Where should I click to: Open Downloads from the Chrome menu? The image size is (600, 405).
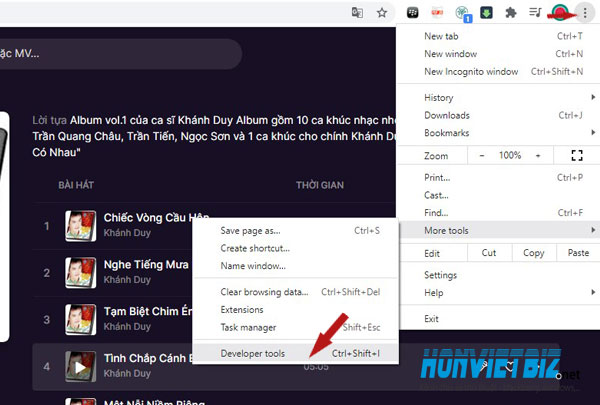pos(499,115)
